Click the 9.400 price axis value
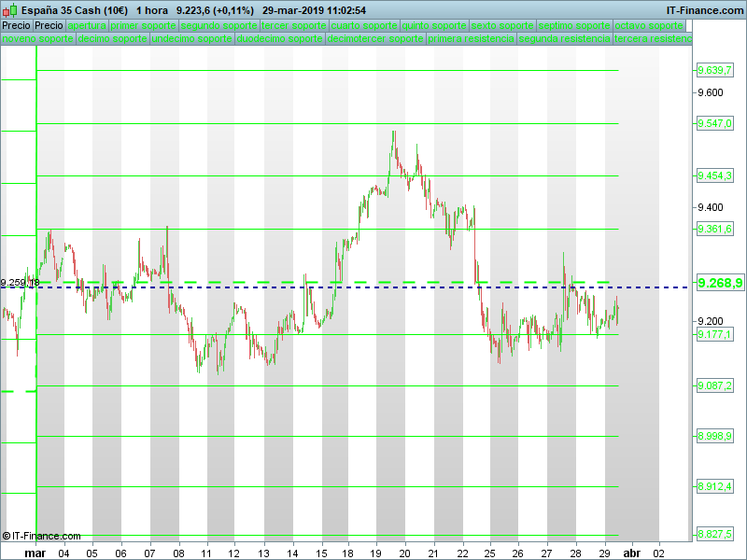 [x=711, y=207]
